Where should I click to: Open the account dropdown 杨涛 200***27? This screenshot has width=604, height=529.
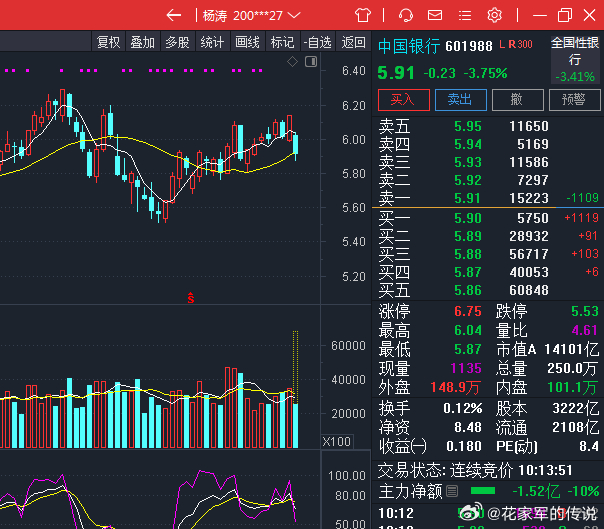pos(252,15)
